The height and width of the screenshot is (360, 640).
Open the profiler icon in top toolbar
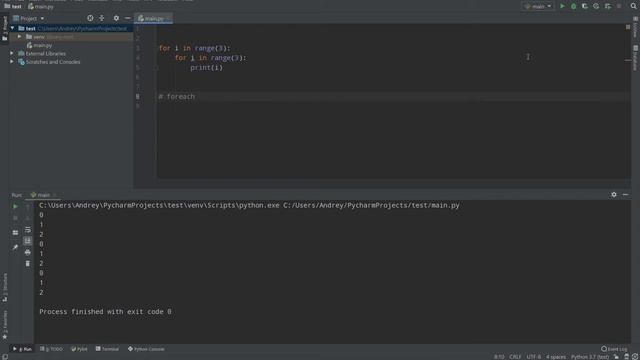596,6
